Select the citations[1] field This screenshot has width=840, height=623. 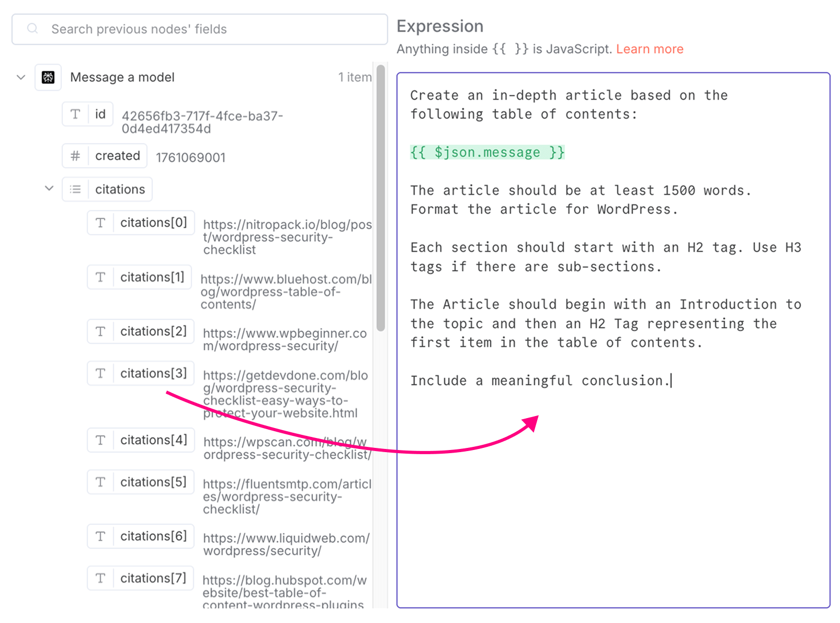[x=152, y=277]
